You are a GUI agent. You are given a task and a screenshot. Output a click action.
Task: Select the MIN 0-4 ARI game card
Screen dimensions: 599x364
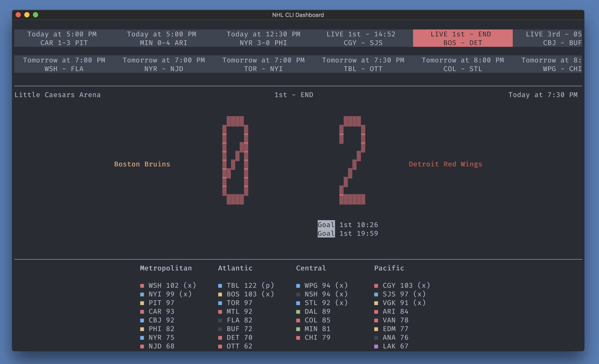coord(164,38)
